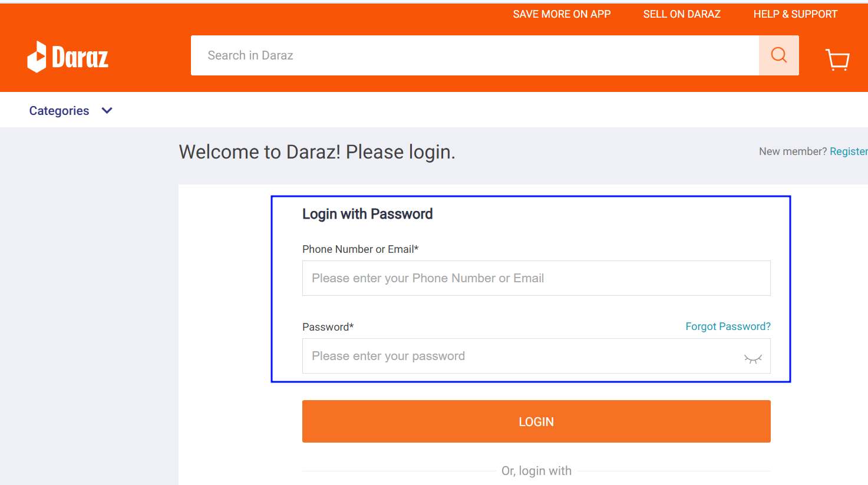Follow the Register link
This screenshot has height=485, width=868.
coord(848,151)
